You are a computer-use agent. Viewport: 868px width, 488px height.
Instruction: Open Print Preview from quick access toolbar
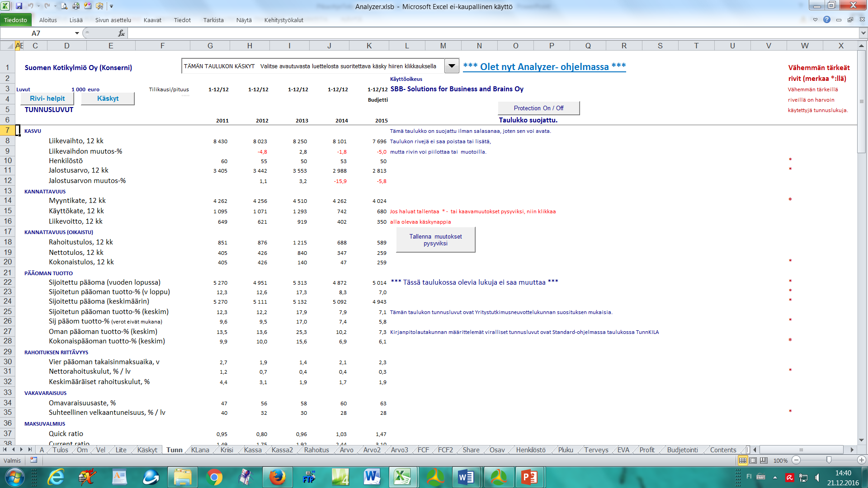(x=64, y=6)
